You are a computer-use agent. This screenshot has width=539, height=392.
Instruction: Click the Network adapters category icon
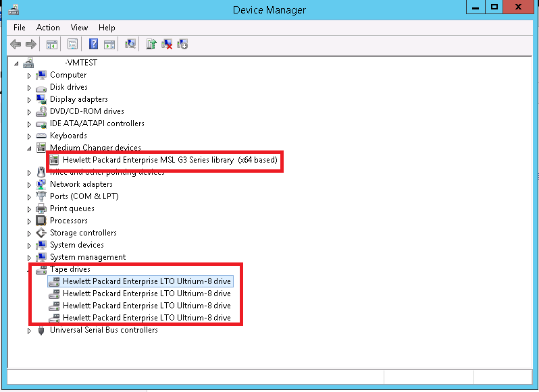tap(41, 184)
